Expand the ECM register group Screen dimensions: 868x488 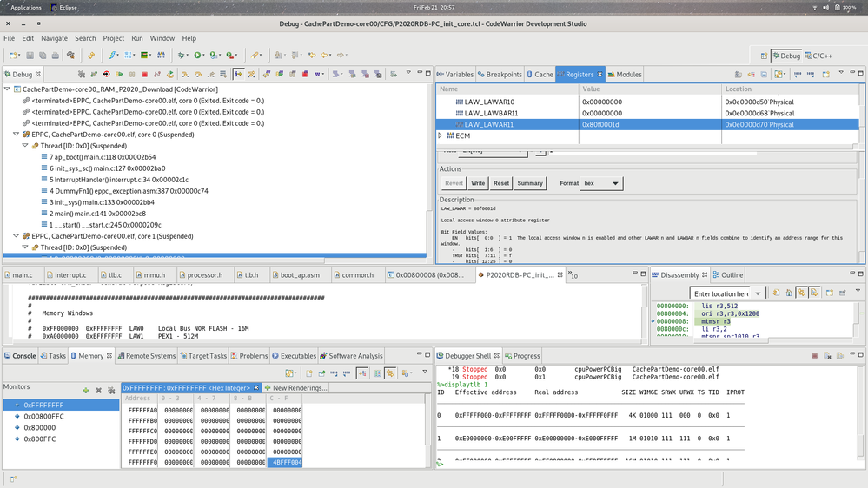pos(441,135)
